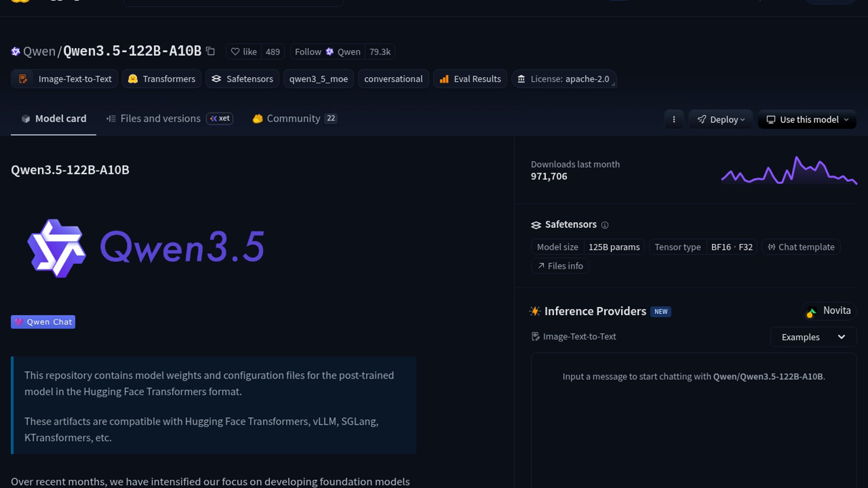Open the Chat template button
Image resolution: width=868 pixels, height=488 pixels.
click(801, 247)
